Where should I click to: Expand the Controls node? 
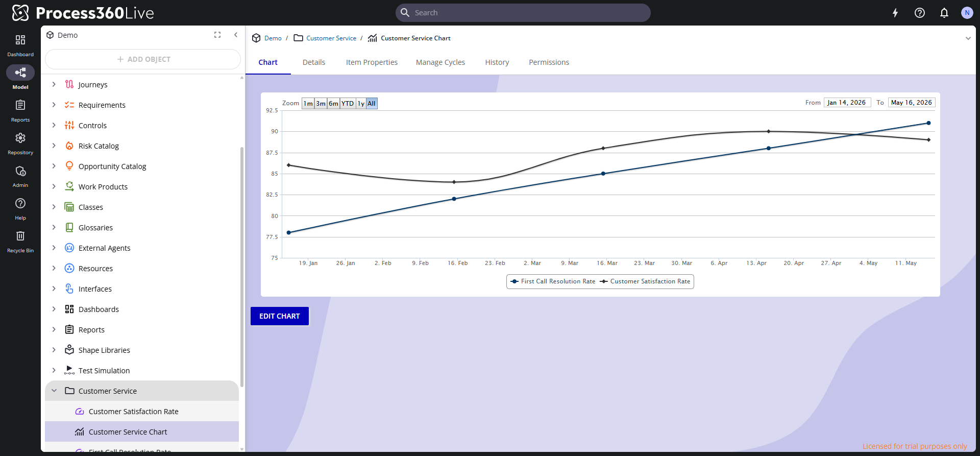tap(54, 125)
